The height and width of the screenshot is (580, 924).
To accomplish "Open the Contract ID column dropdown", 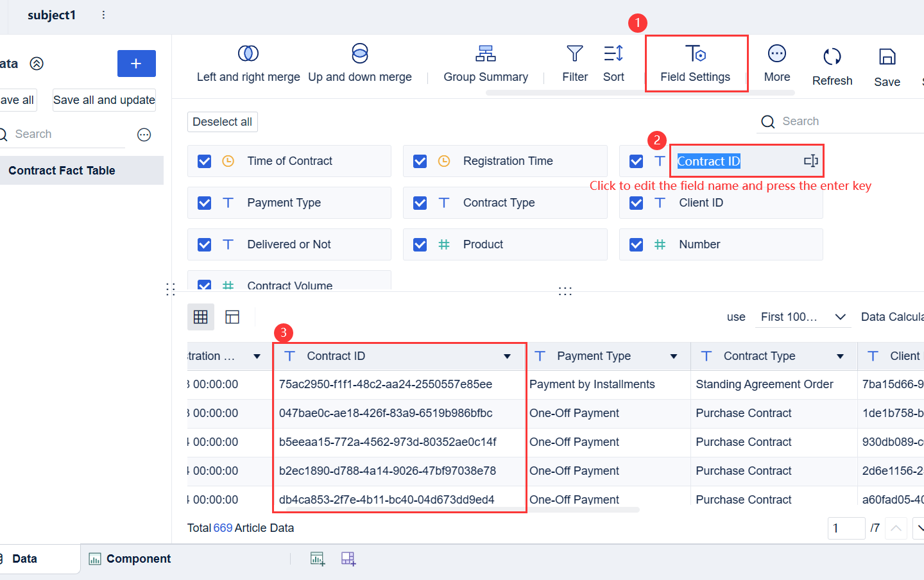I will point(507,355).
